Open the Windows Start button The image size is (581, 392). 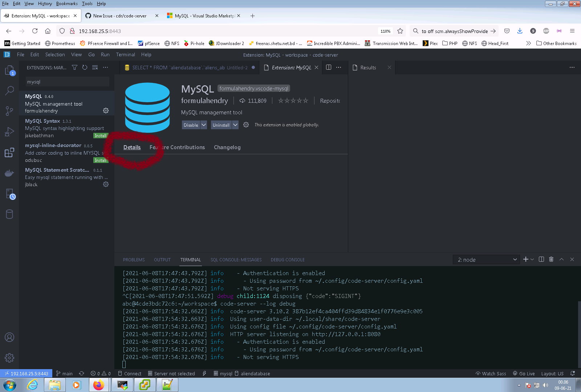point(10,385)
